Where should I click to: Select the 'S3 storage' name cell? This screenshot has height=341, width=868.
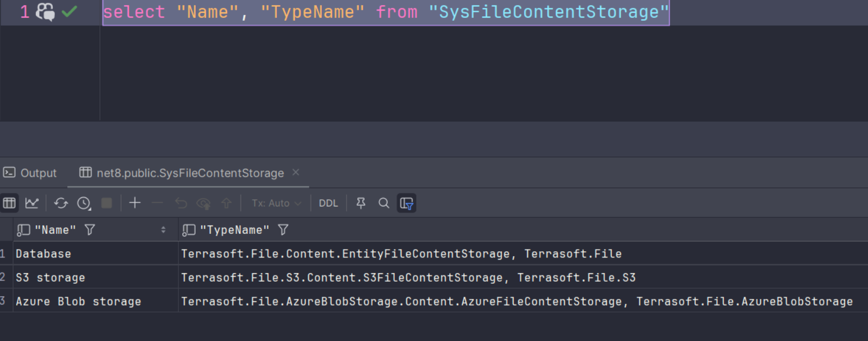point(95,277)
